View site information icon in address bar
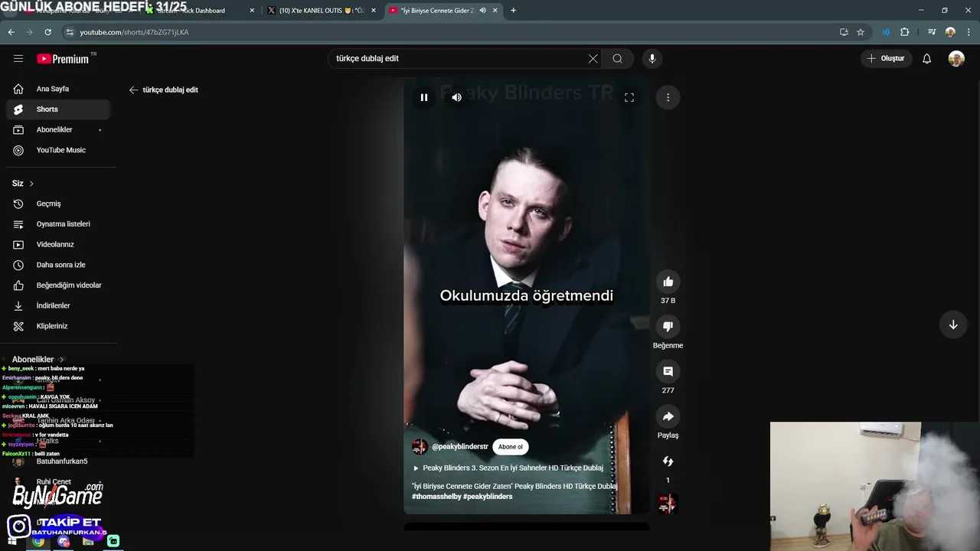 (70, 32)
